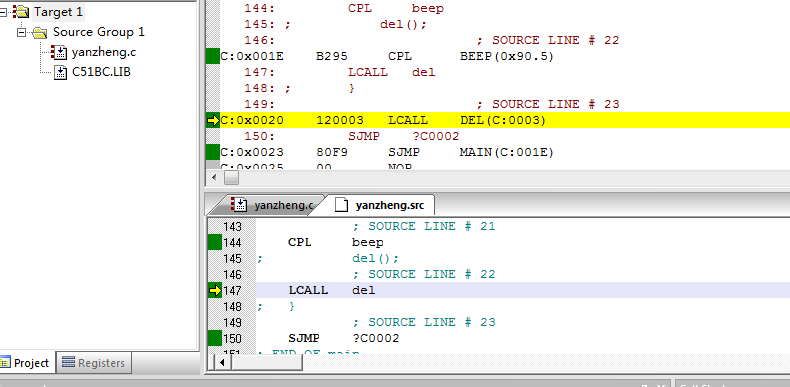Click the C51BC.LIB file icon
790x387 pixels.
60,72
